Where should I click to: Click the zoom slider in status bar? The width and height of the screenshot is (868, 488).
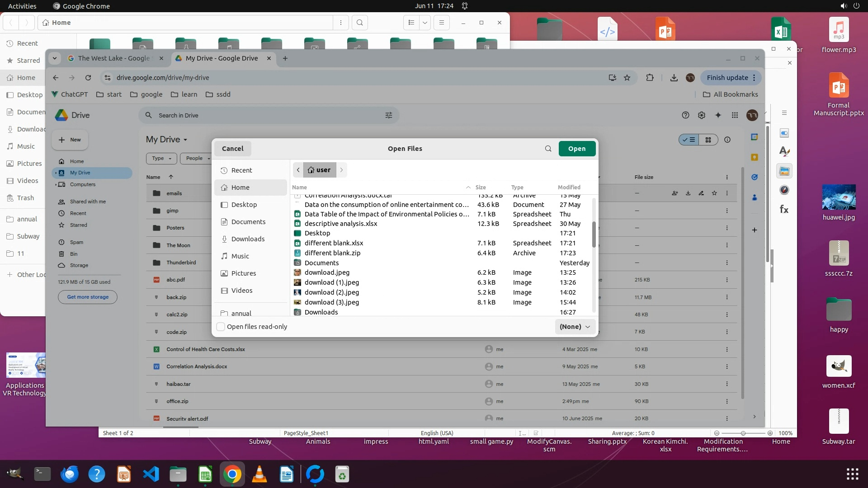click(743, 433)
